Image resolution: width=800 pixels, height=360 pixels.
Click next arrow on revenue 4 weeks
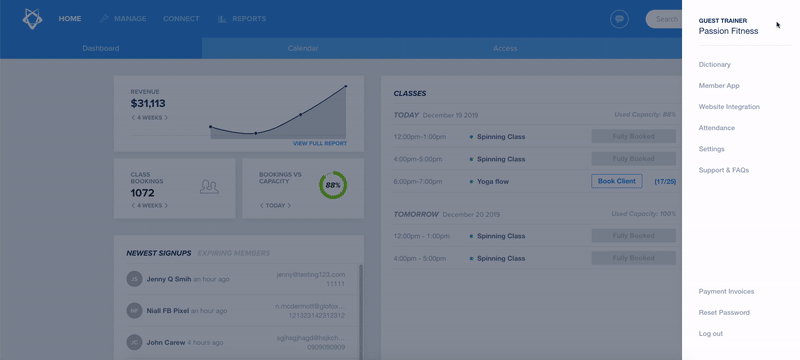166,118
